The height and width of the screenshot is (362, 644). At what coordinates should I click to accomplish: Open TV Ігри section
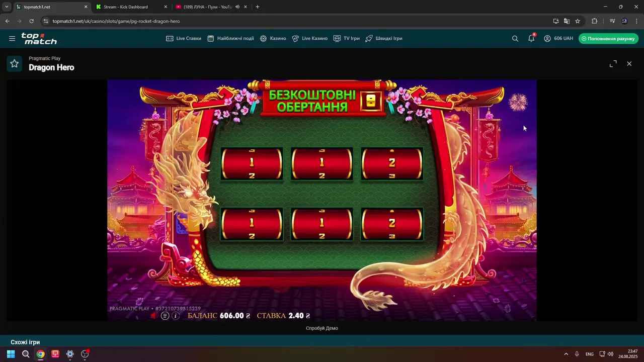pyautogui.click(x=346, y=38)
